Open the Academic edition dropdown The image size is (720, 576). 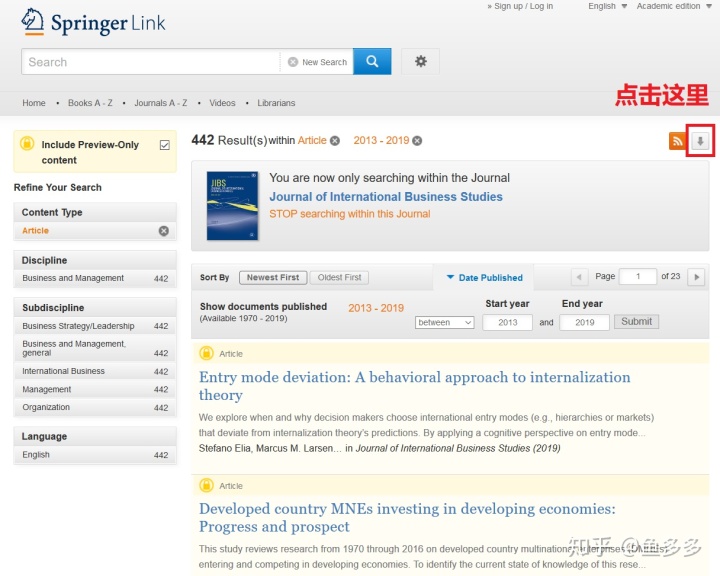click(674, 6)
